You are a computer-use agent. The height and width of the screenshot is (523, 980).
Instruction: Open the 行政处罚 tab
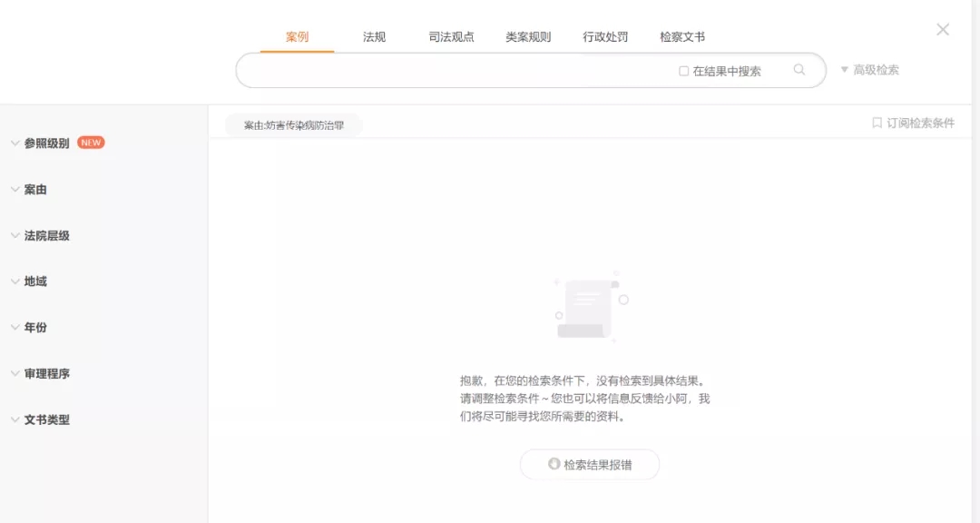(605, 37)
